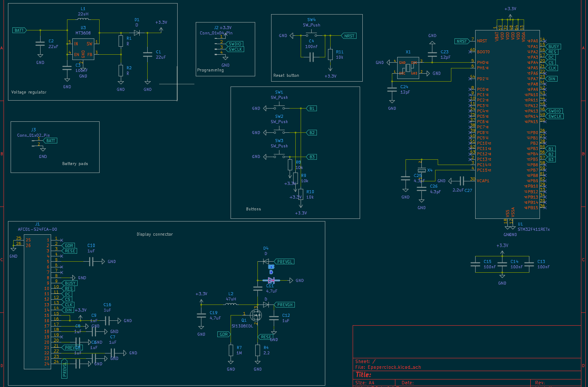Click the B2 label next to SW2

[x=312, y=132]
